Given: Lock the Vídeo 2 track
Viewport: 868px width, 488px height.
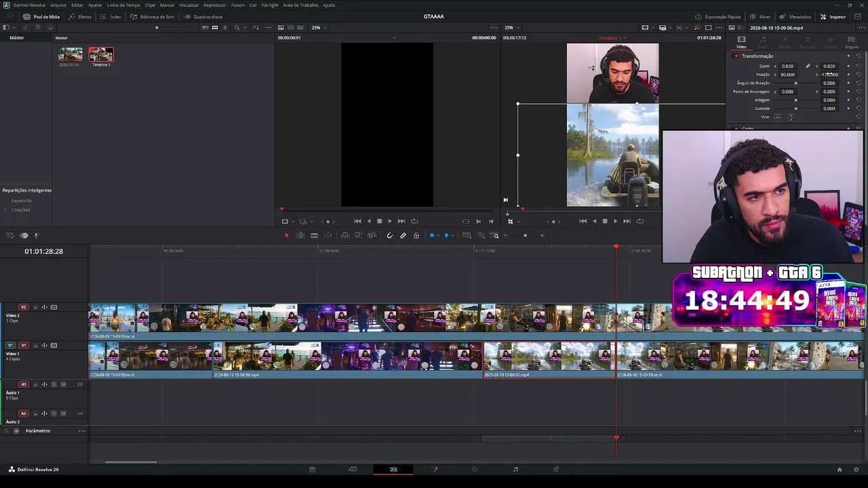Looking at the screenshot, I should 35,307.
